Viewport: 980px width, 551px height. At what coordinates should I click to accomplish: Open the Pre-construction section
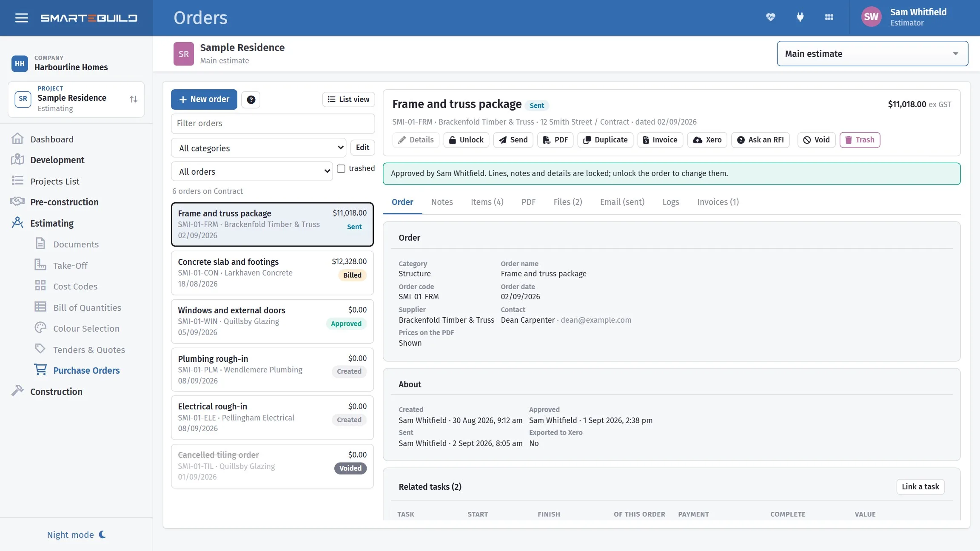(64, 202)
